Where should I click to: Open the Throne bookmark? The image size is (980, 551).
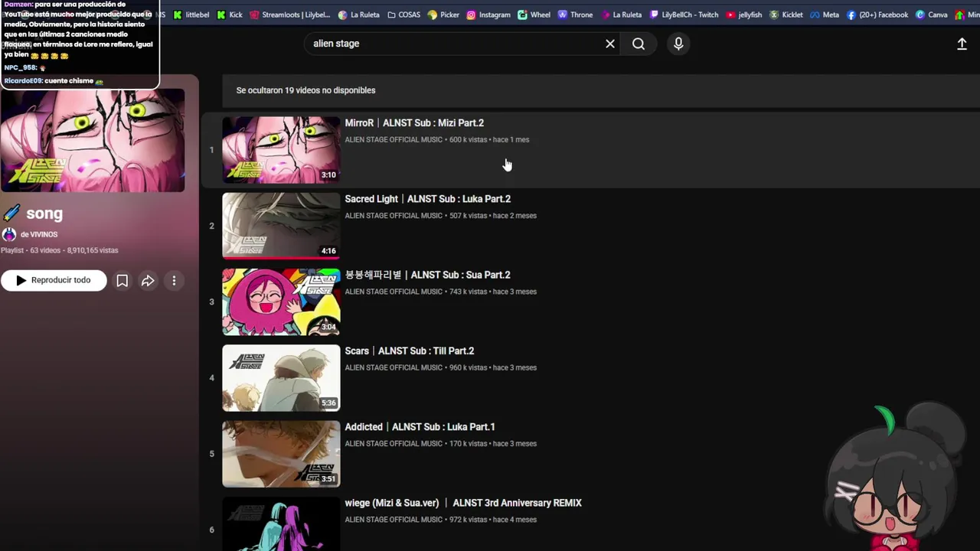tap(576, 15)
